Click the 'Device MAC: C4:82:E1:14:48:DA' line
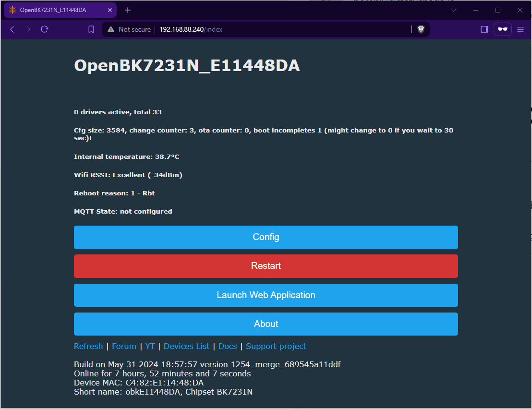532x409 pixels. [139, 383]
